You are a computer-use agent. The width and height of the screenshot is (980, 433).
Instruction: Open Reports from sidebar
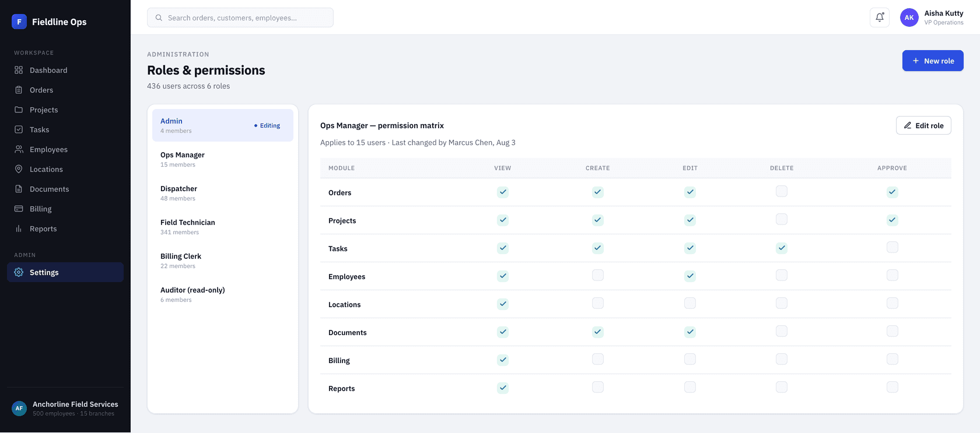click(x=65, y=228)
